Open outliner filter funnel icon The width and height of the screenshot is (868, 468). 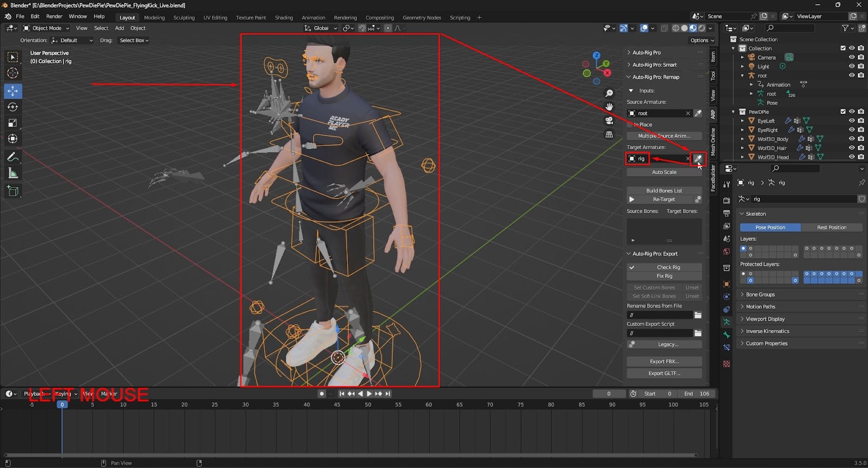click(845, 28)
